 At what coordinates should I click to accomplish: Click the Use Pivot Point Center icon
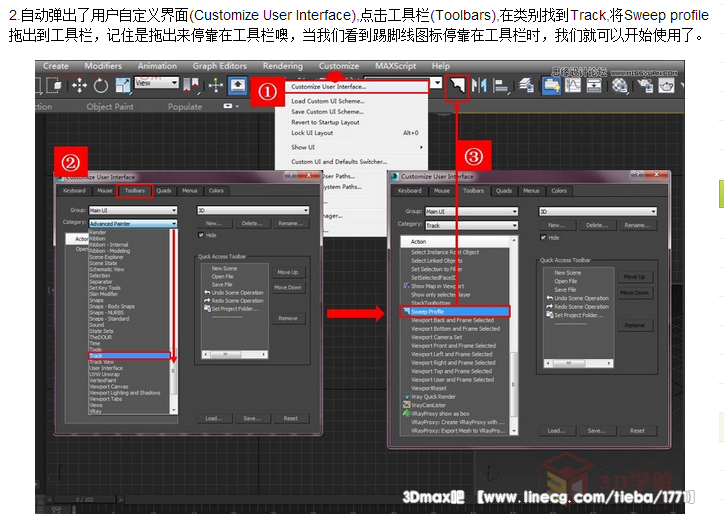pyautogui.click(x=192, y=85)
